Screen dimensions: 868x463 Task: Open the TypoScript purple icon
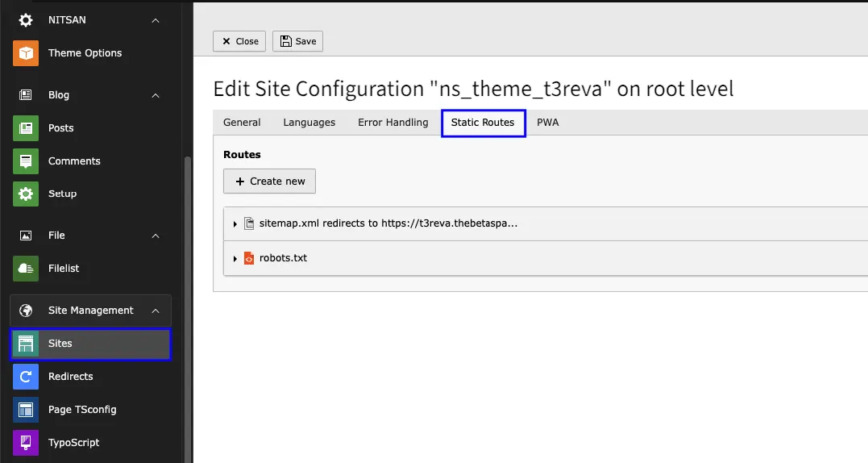pyautogui.click(x=26, y=443)
